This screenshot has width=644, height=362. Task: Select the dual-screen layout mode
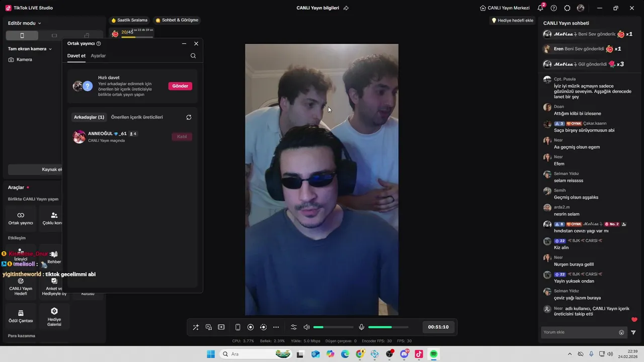pos(87,36)
